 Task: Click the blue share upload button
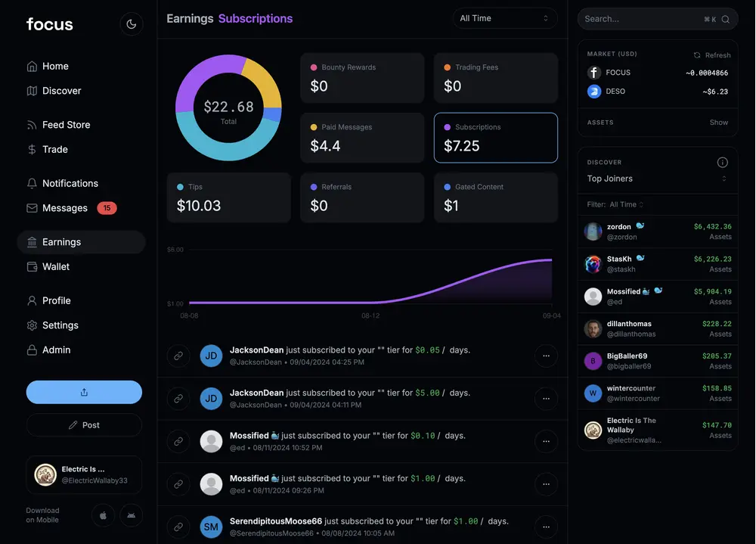tap(84, 392)
